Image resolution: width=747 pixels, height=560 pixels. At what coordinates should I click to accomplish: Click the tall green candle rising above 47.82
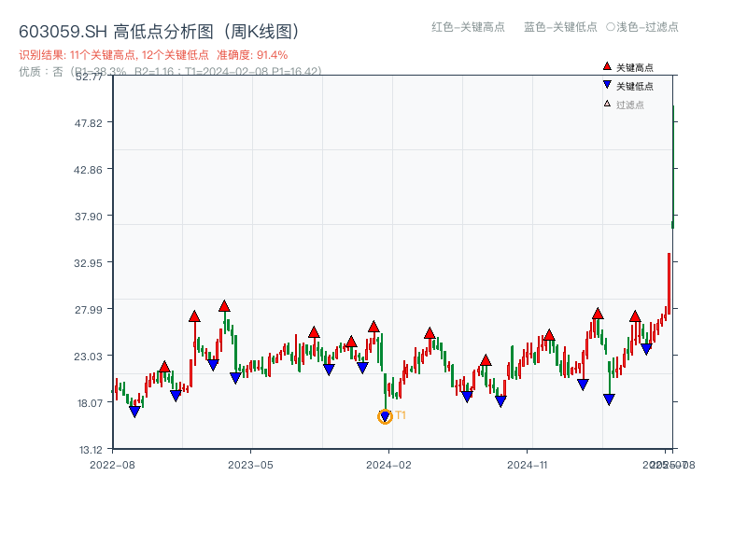click(x=673, y=167)
